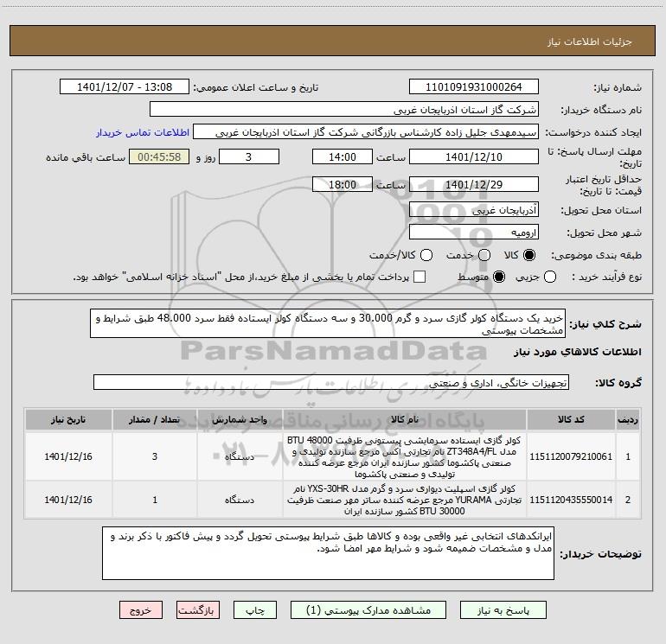Viewport: 666px width, 644px height.
Task: Click the YXS-30HR split cooler description
Action: pos(405,500)
